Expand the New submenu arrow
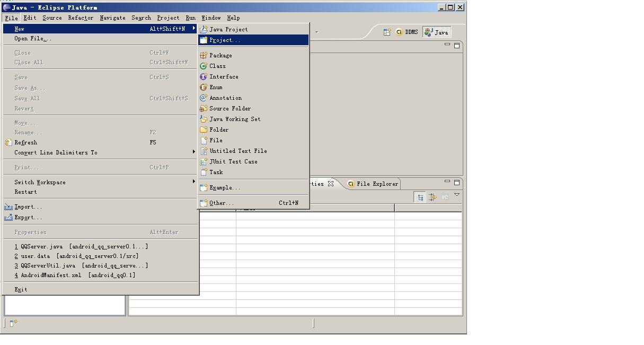 coord(194,28)
